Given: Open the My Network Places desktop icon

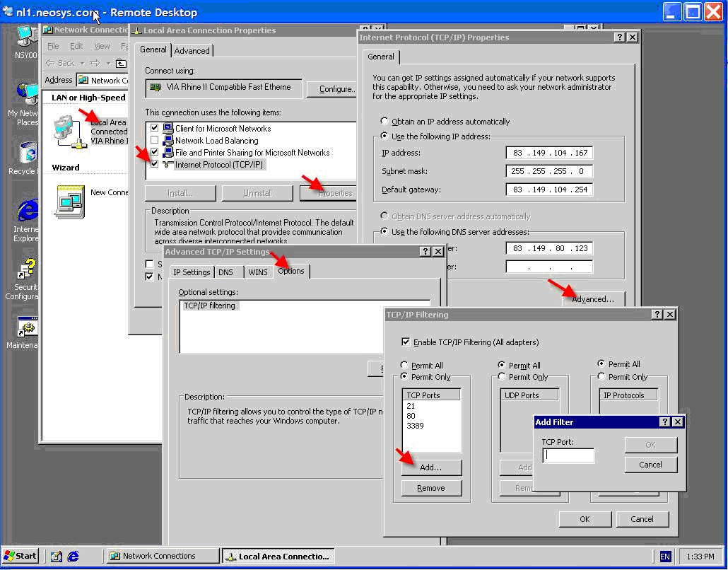Looking at the screenshot, I should pyautogui.click(x=27, y=95).
